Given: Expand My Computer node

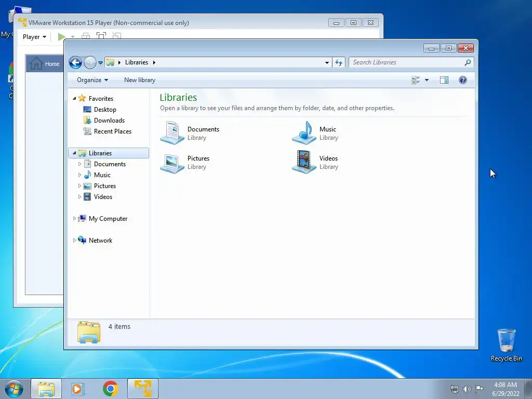Looking at the screenshot, I should coord(74,219).
